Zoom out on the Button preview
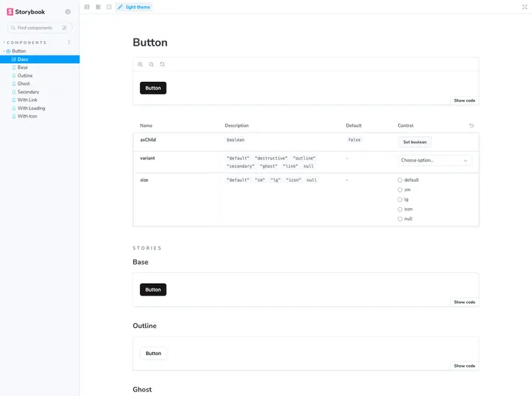This screenshot has width=532, height=396. [152, 64]
